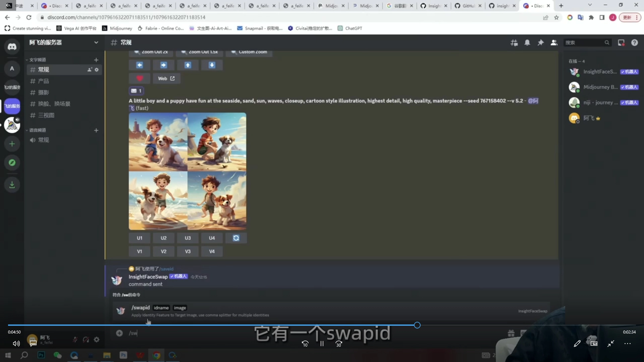Click notification bell icon in header
The width and height of the screenshot is (644, 362).
coord(527,43)
